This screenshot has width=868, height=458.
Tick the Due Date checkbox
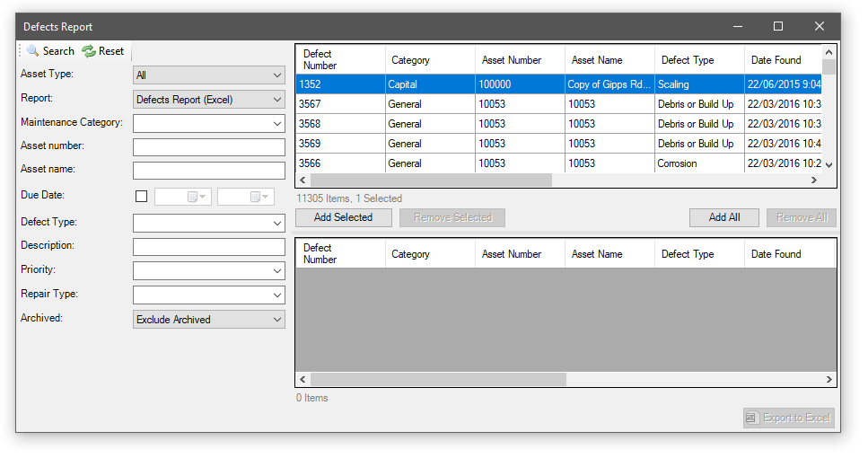pyautogui.click(x=141, y=197)
